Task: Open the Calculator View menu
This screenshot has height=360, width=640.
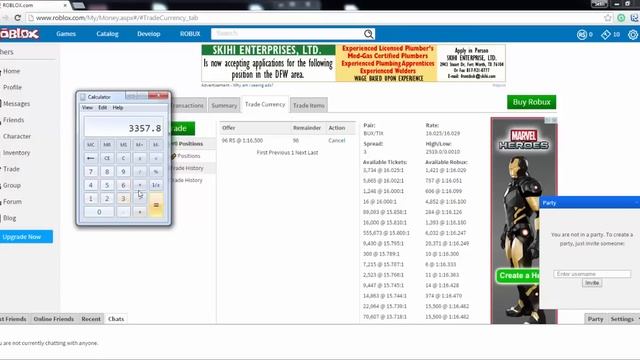Action: point(87,108)
